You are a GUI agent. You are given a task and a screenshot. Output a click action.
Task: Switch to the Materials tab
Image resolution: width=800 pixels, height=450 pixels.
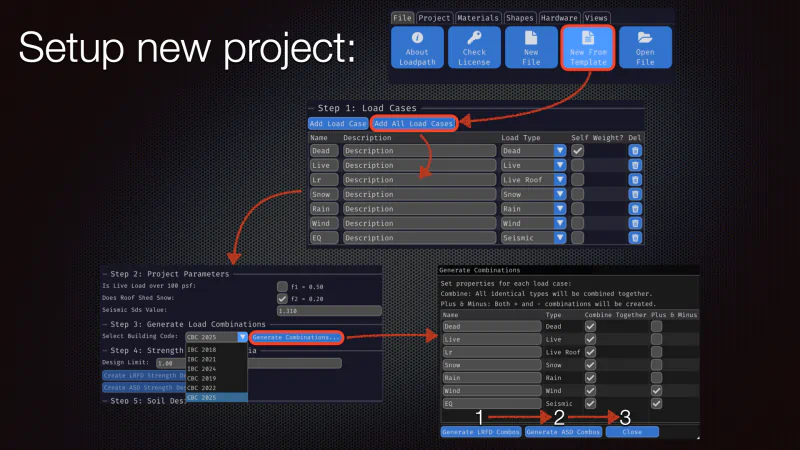click(478, 18)
